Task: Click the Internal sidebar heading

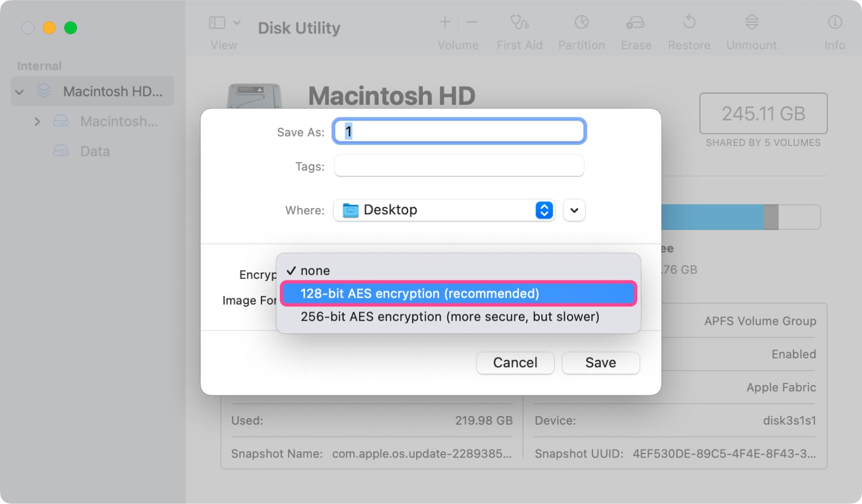Action: 39,66
